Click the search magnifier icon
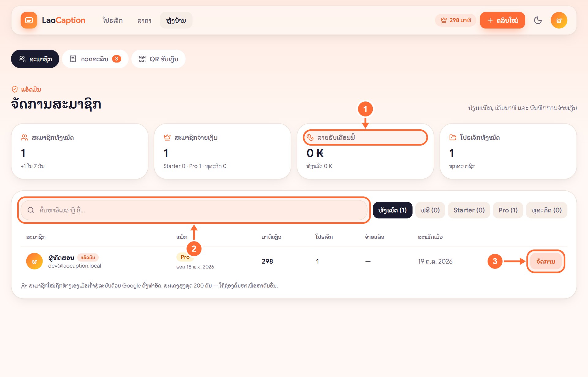The image size is (588, 377). (x=31, y=210)
